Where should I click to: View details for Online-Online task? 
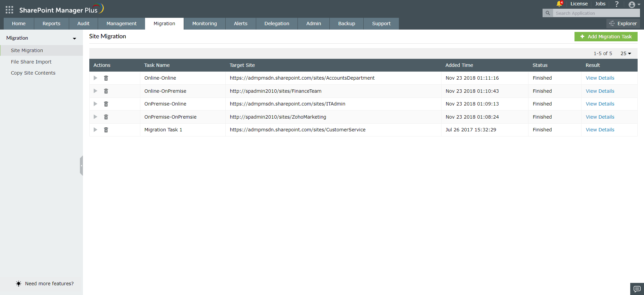click(x=600, y=78)
